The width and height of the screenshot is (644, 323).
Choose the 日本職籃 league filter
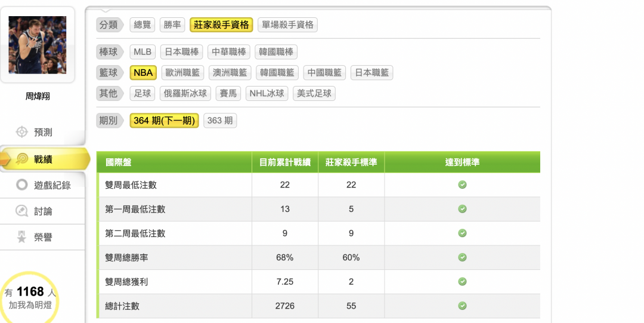coord(371,73)
